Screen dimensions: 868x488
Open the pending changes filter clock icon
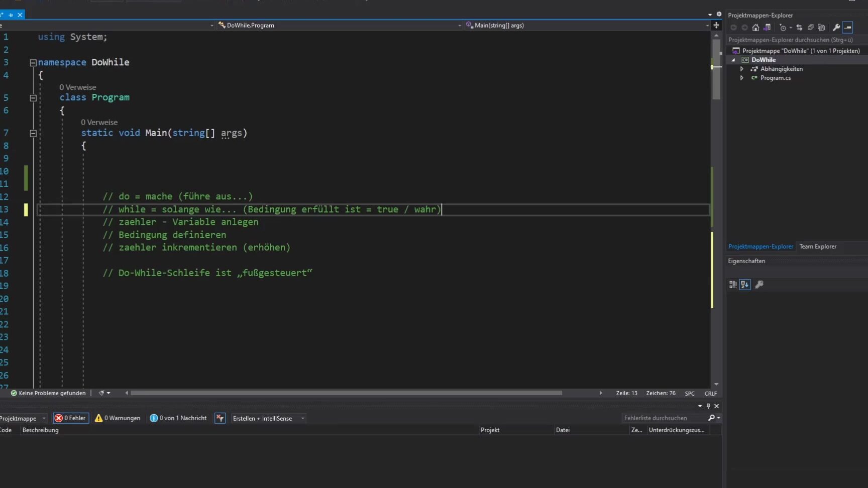[x=783, y=28]
